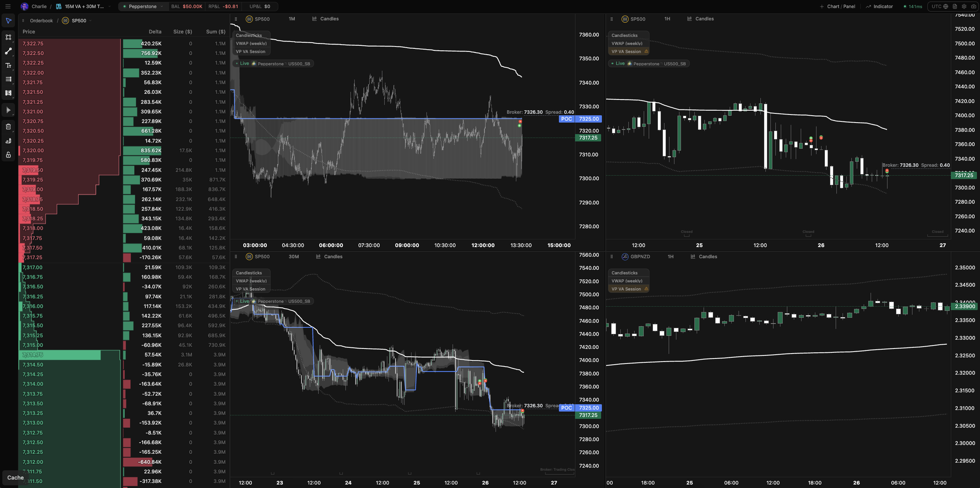Open the hamburger main menu

[x=8, y=7]
